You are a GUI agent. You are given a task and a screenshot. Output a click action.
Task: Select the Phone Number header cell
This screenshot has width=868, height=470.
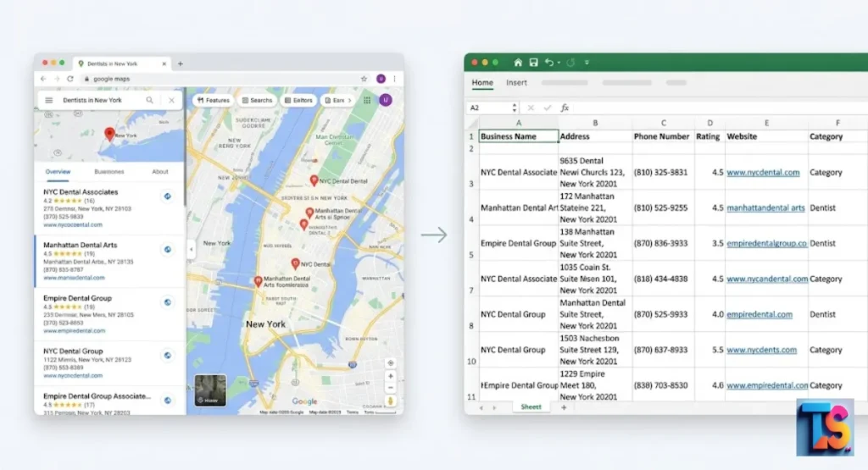(x=663, y=136)
